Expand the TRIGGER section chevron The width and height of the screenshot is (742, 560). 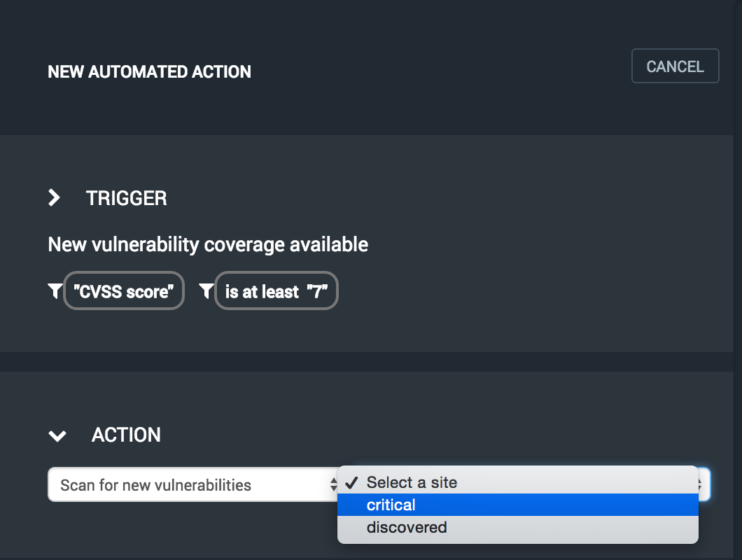pos(54,198)
